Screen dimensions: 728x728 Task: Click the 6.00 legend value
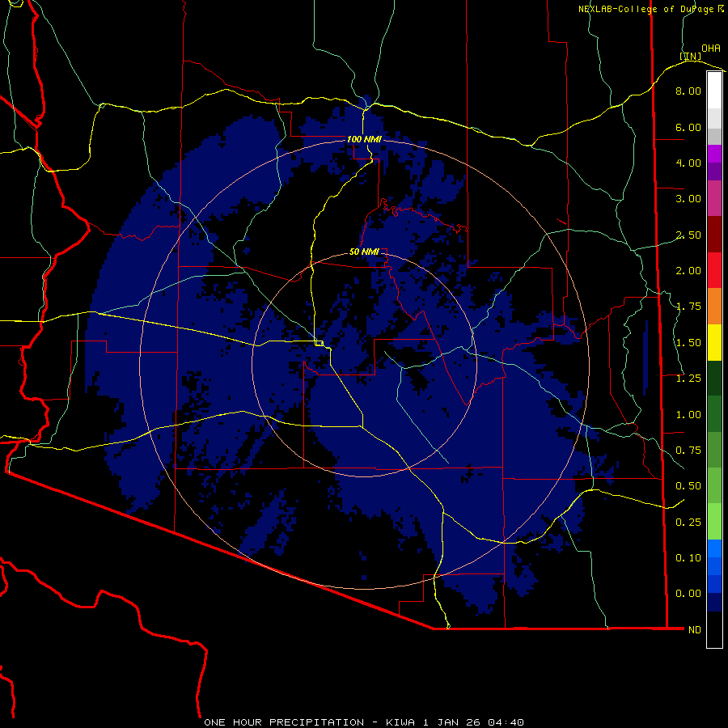pyautogui.click(x=688, y=127)
